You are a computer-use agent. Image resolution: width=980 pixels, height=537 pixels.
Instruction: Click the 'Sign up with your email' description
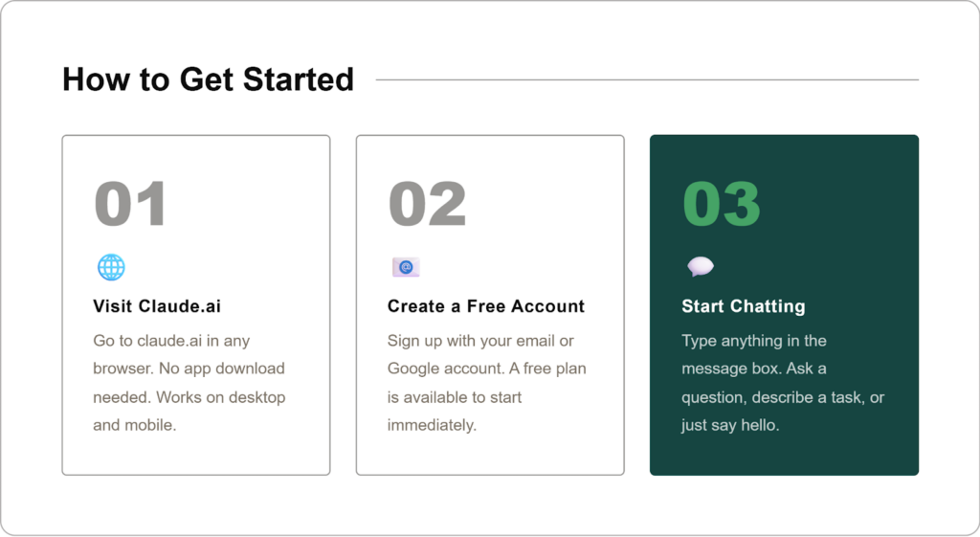coord(480,341)
